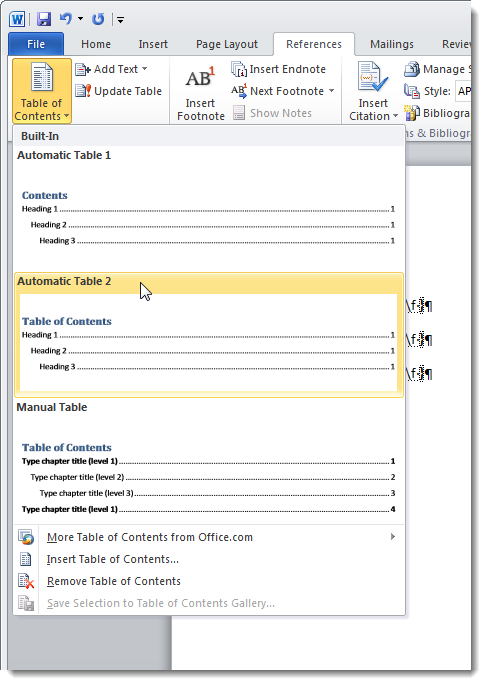This screenshot has height=685, width=486.
Task: Click the AB1 Insert Footnote icon
Action: (x=200, y=78)
